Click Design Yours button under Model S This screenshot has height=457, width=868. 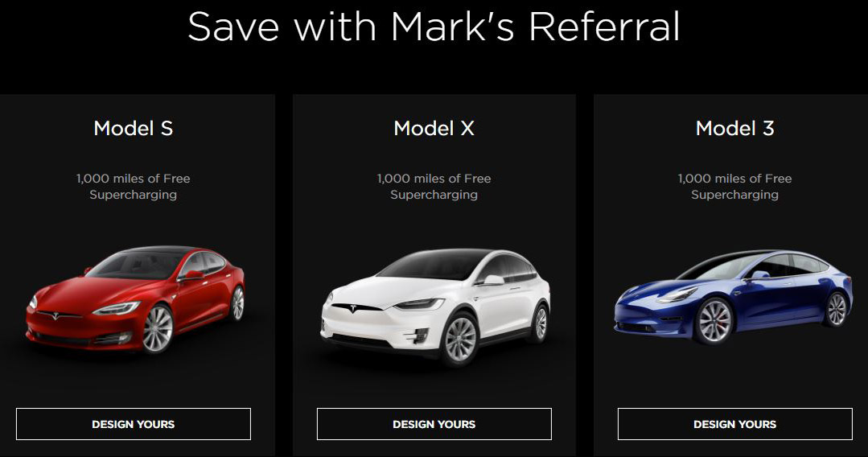(x=134, y=424)
